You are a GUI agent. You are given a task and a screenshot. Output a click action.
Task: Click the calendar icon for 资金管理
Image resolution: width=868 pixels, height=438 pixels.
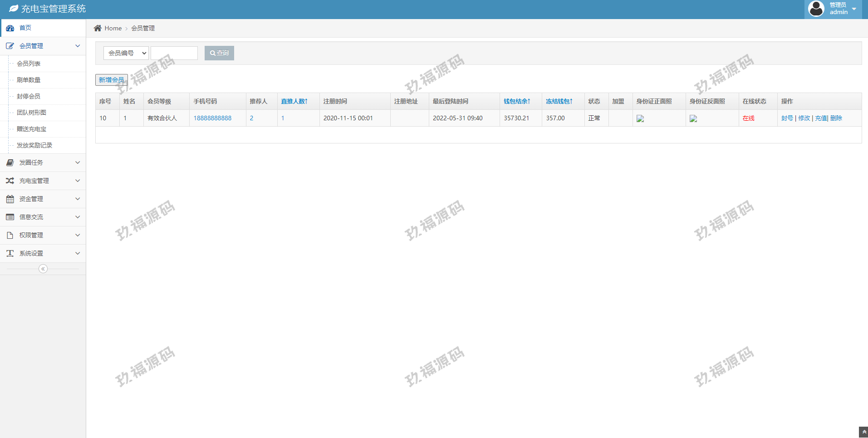[10, 199]
